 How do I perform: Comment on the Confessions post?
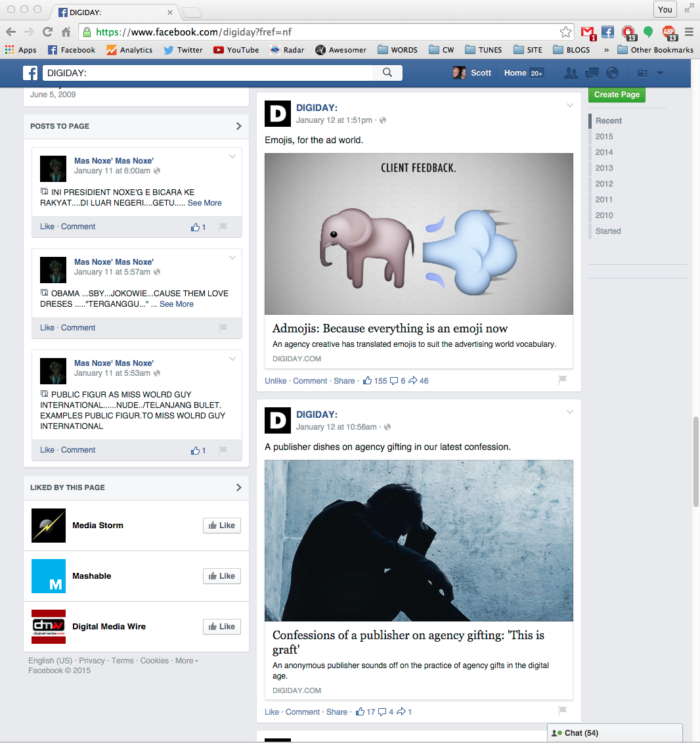point(303,711)
